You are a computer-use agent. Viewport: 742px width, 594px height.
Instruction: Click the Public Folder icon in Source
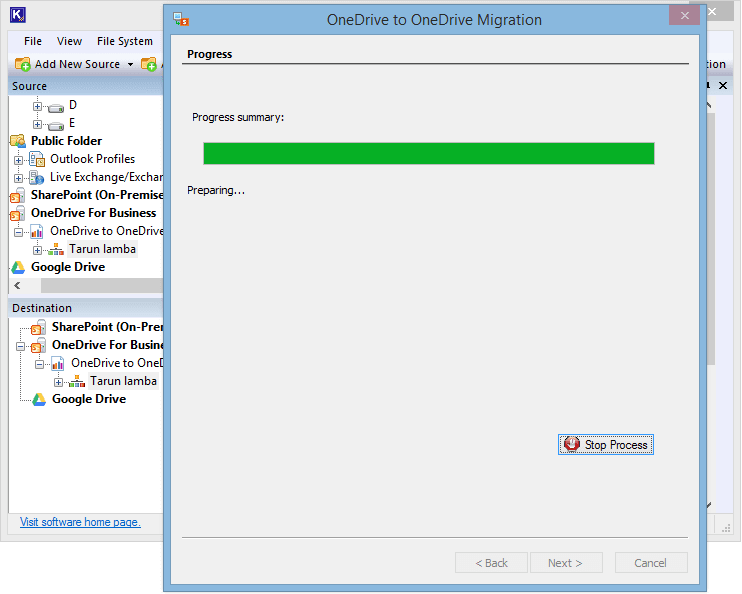pyautogui.click(x=18, y=141)
